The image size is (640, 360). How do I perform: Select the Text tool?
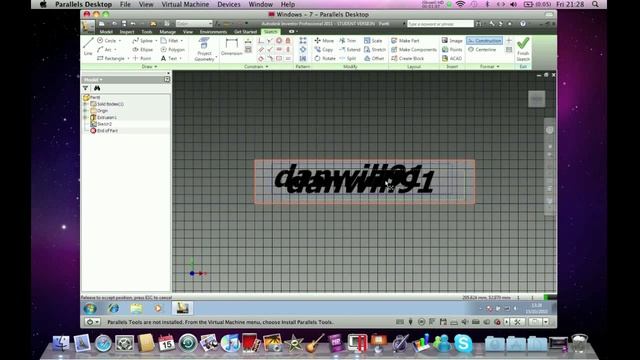pos(169,58)
